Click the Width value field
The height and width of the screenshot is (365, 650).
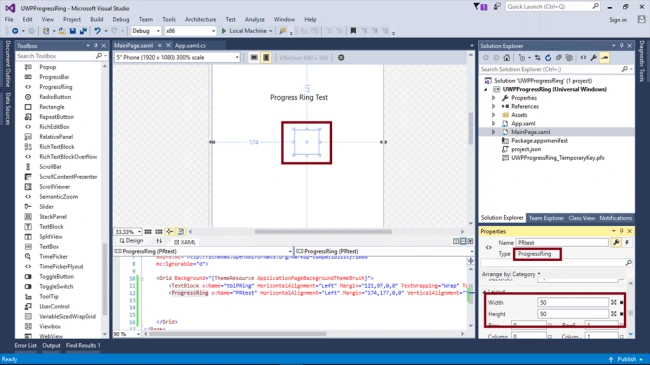tap(572, 303)
